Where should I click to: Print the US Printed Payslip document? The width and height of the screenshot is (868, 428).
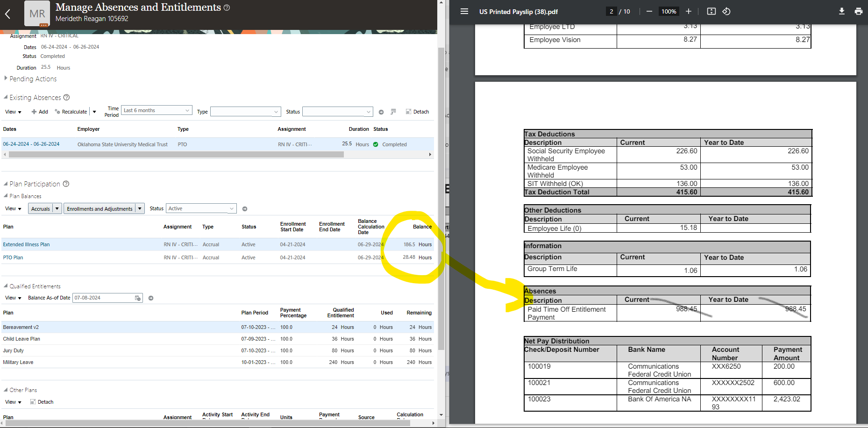click(x=859, y=11)
